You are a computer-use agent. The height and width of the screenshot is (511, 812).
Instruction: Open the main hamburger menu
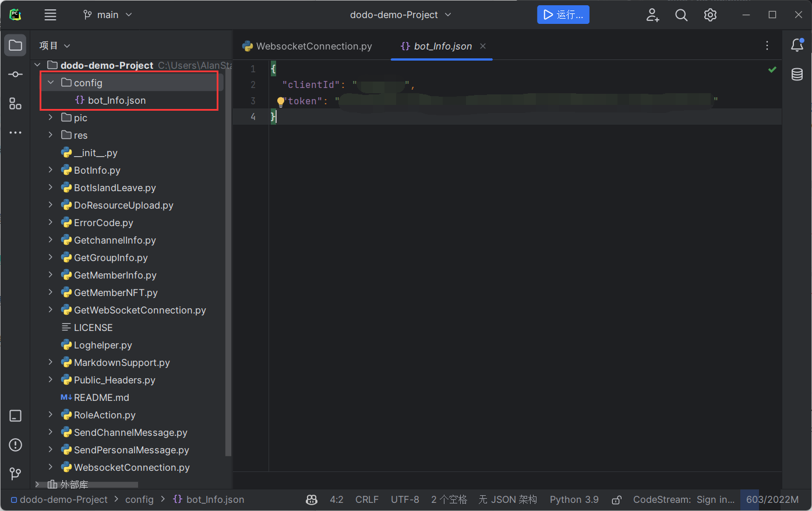point(51,15)
